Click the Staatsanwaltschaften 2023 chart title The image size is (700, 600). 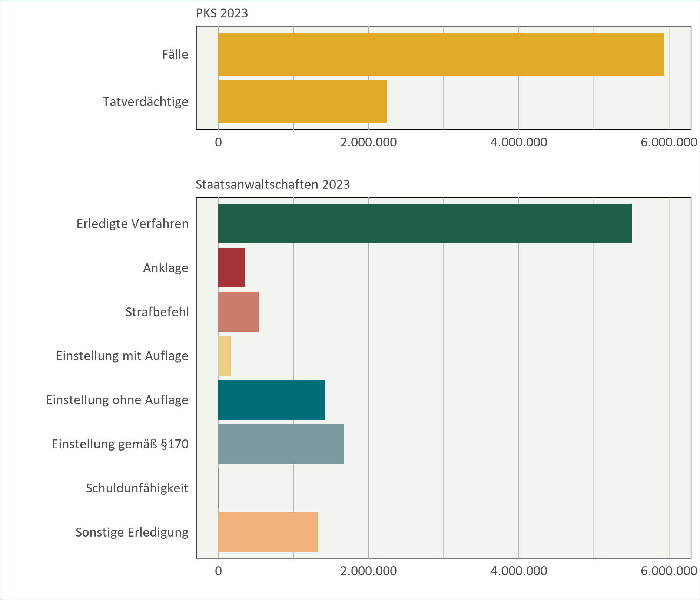point(272,185)
